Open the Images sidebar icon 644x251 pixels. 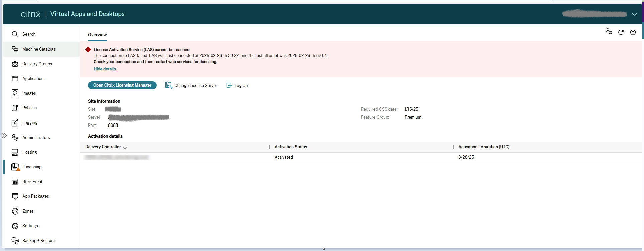15,93
